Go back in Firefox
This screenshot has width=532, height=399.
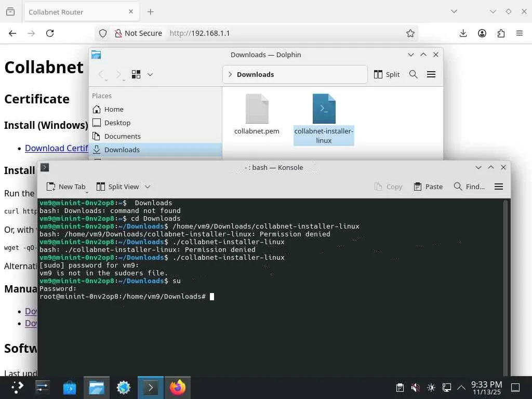tap(12, 33)
